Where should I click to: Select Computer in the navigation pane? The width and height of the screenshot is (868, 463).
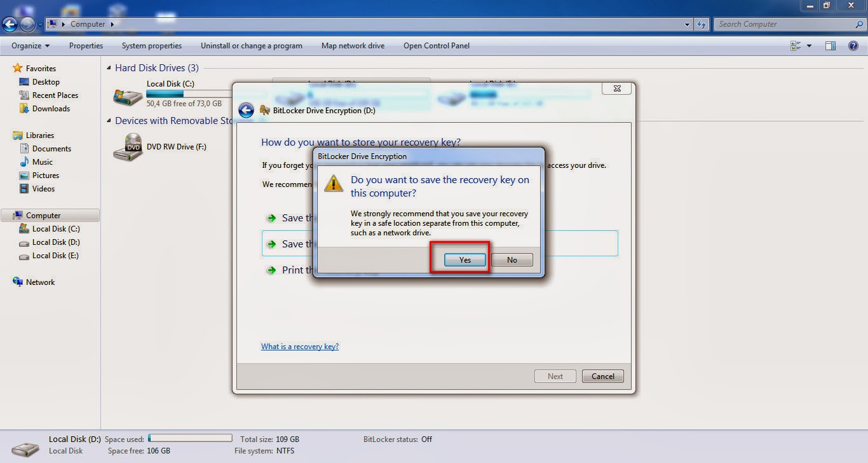click(50, 216)
